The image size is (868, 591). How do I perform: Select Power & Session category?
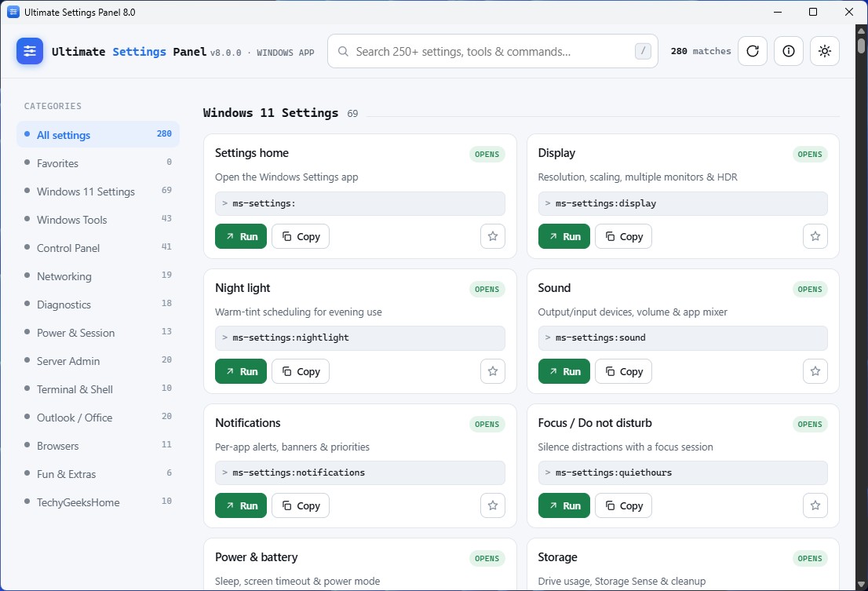click(x=98, y=332)
